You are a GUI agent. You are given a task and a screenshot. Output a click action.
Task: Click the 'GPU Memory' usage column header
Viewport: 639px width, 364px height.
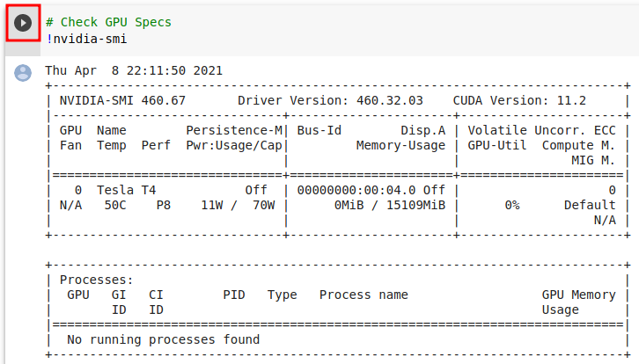coord(578,295)
